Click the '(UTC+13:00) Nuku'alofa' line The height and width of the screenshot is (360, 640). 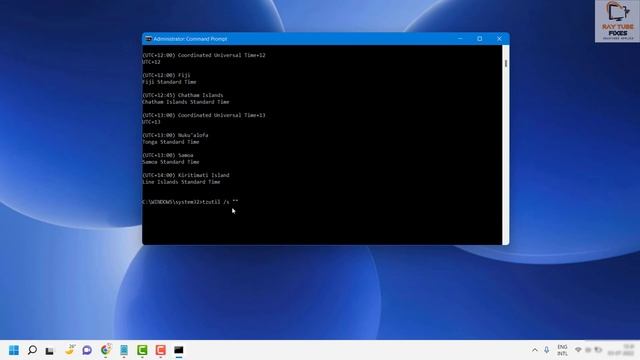175,135
